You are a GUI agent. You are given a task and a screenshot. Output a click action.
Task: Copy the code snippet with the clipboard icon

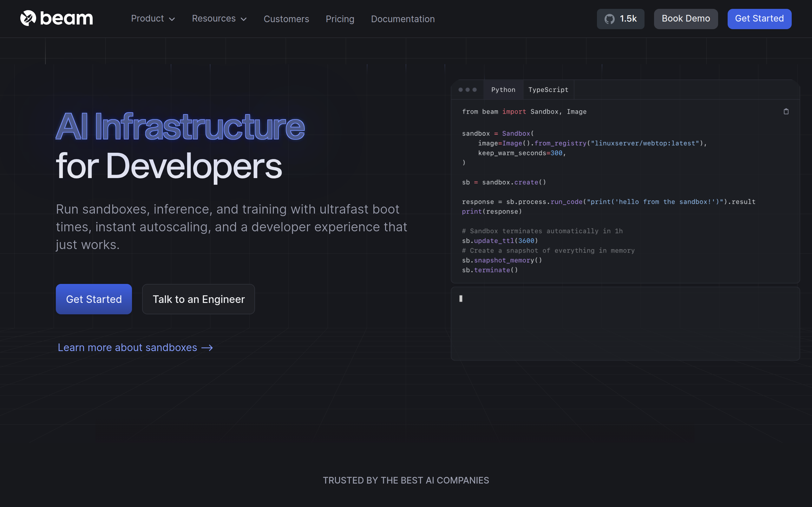(786, 111)
